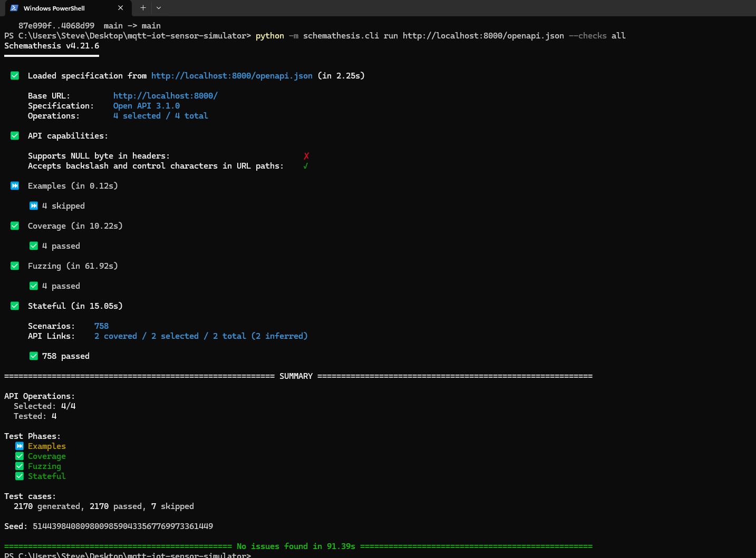Click the PowerShell icon on the tab
756x558 pixels.
(x=14, y=8)
